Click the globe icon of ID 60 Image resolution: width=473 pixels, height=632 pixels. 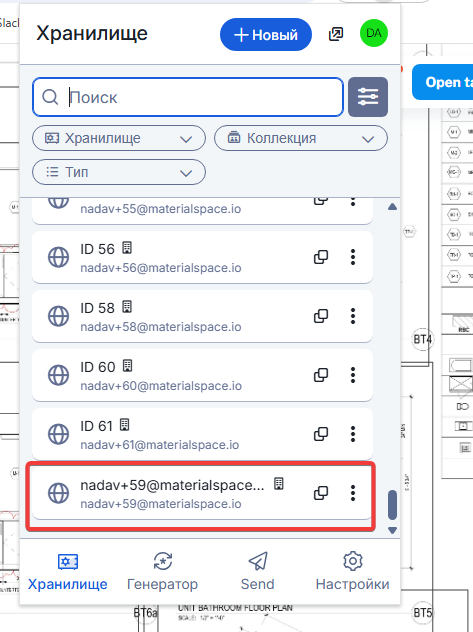pos(58,375)
